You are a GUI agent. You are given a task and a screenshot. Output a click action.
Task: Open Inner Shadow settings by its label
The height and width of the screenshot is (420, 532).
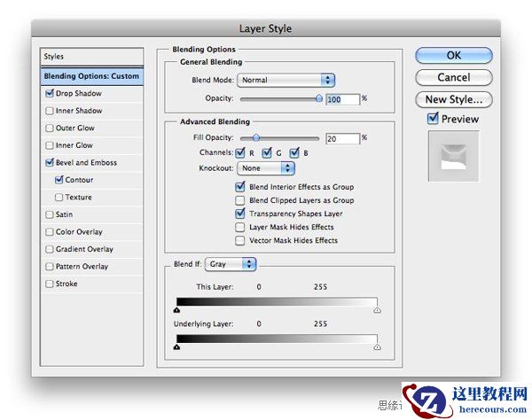click(x=79, y=111)
